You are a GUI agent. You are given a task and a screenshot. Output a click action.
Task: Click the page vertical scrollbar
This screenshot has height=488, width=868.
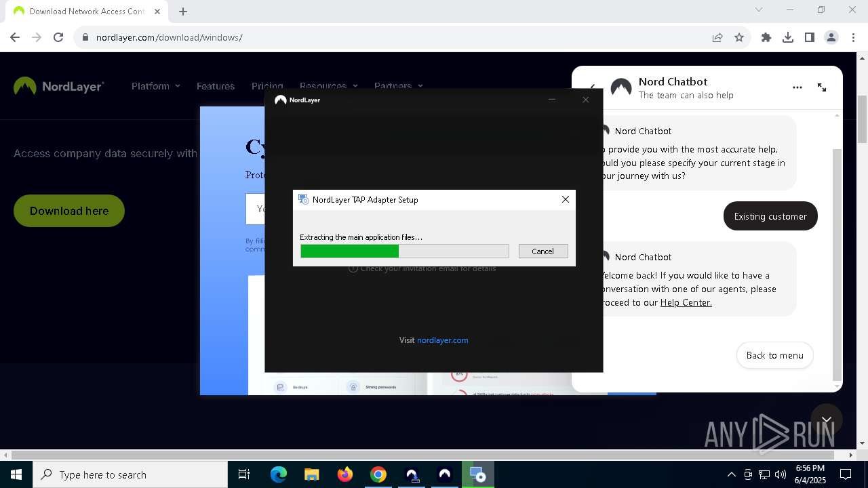pyautogui.click(x=862, y=119)
